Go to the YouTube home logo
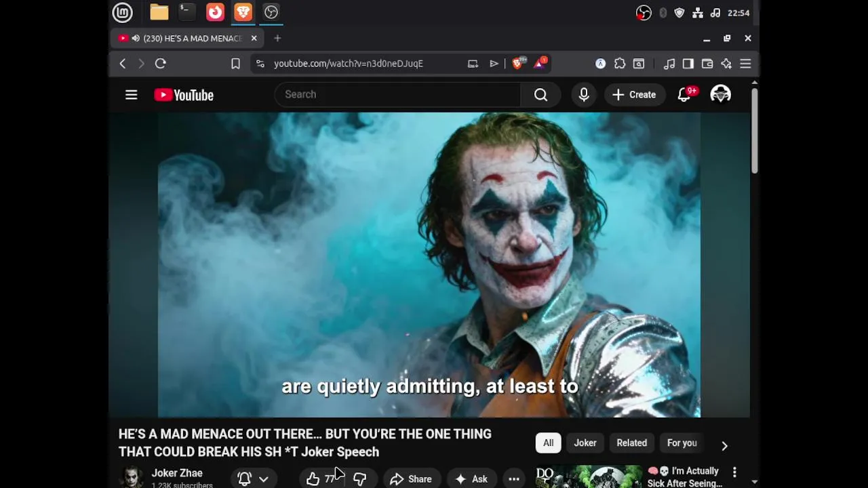868x488 pixels. (184, 95)
